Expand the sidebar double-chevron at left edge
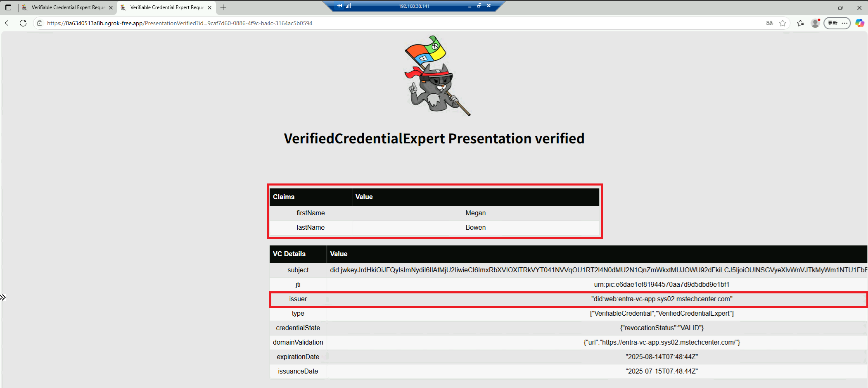Image resolution: width=868 pixels, height=388 pixels. [3, 298]
